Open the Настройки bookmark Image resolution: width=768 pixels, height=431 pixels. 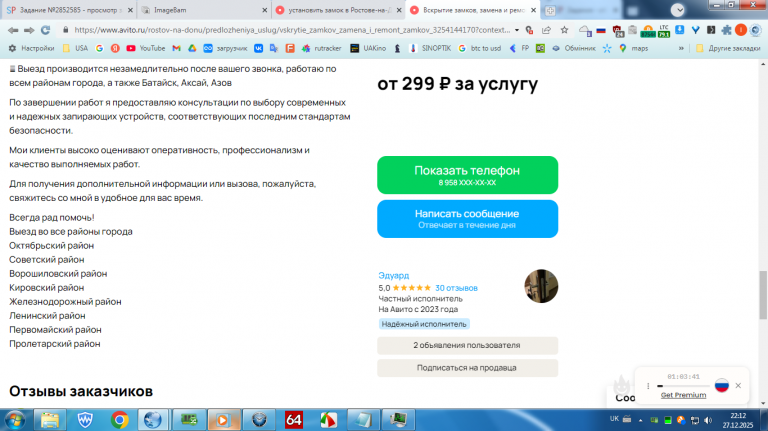31,48
